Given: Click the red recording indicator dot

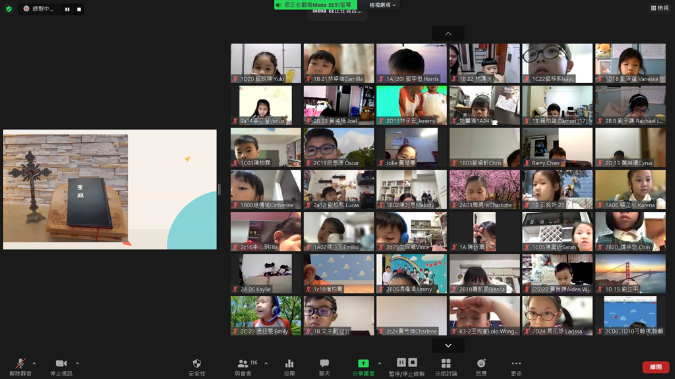Looking at the screenshot, I should point(26,9).
